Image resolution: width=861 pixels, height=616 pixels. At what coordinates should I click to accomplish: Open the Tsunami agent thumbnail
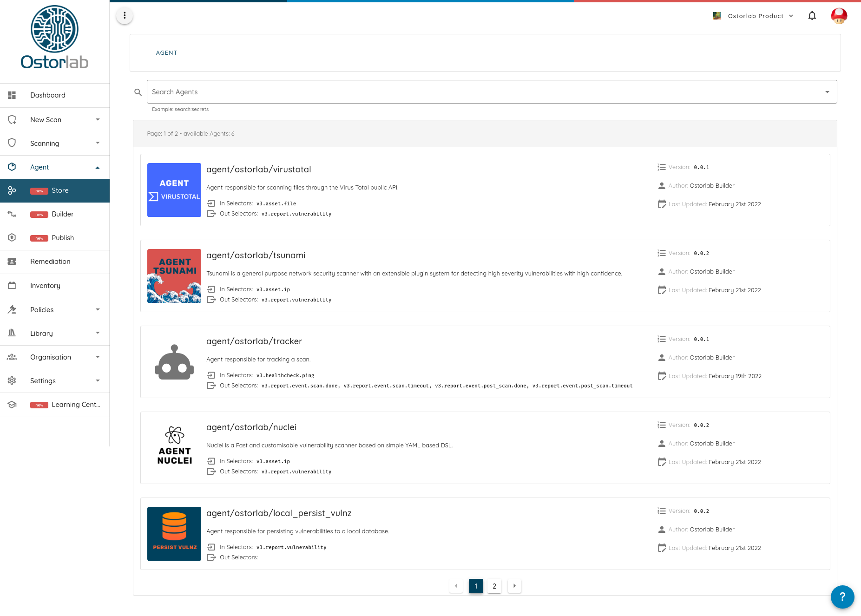pyautogui.click(x=174, y=276)
